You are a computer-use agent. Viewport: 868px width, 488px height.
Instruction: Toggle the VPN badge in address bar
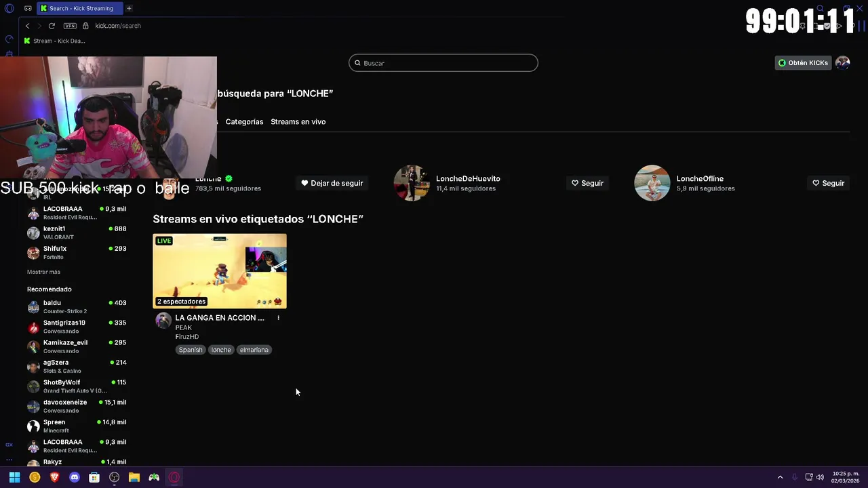pyautogui.click(x=70, y=26)
